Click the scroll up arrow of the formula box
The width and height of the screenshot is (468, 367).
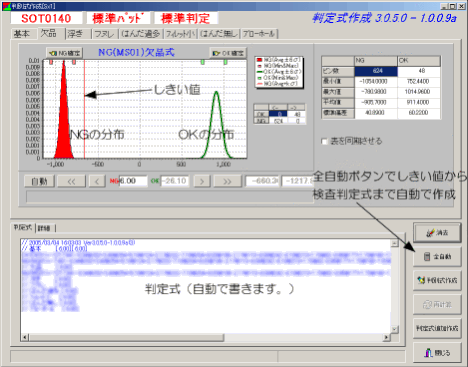click(395, 243)
